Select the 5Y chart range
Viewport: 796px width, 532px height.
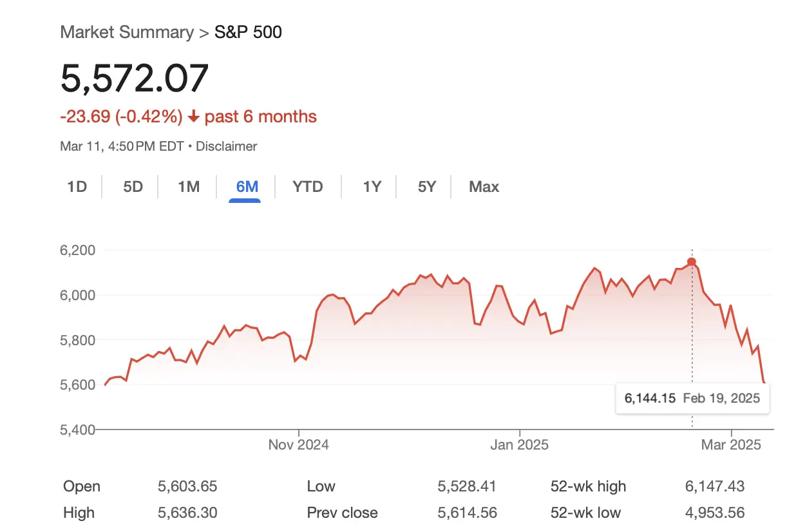point(425,187)
